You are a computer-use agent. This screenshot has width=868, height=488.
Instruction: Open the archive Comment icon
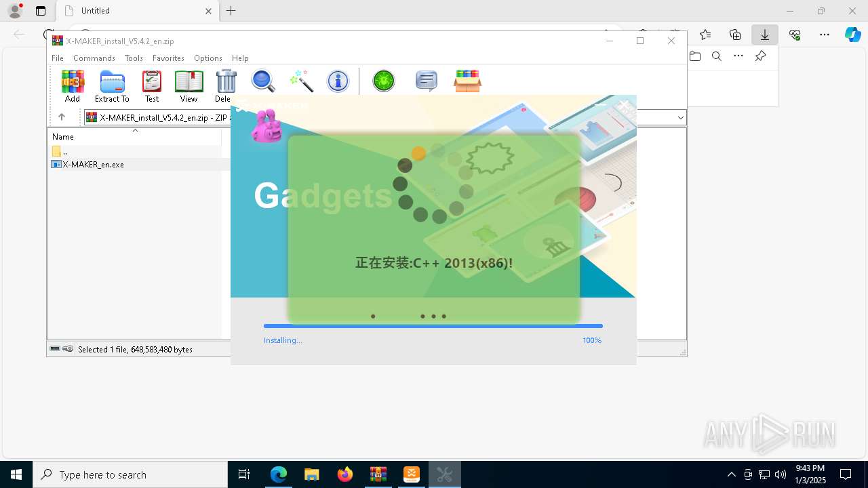coord(426,81)
